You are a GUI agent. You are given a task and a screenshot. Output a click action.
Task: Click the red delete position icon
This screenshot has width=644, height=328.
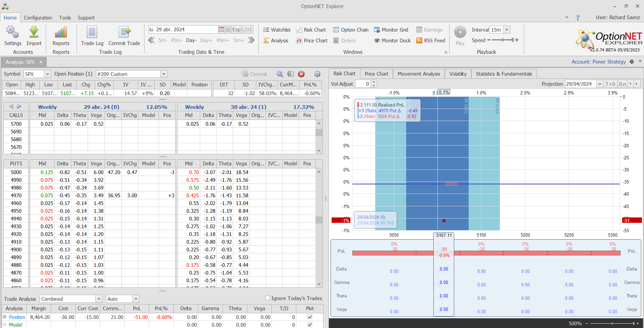coord(301,74)
